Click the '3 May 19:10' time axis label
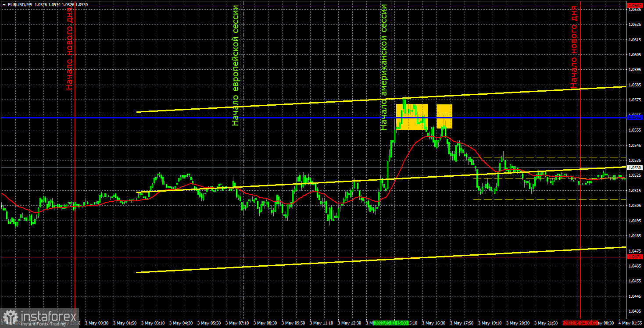 pyautogui.click(x=489, y=323)
